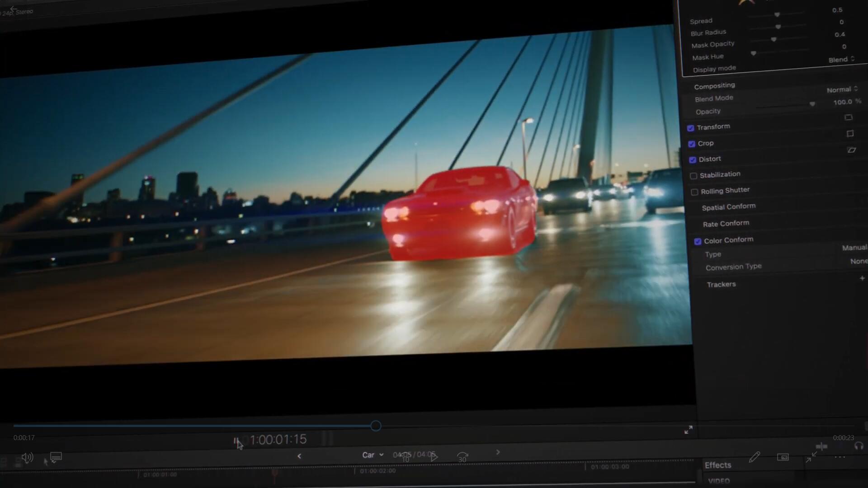Viewport: 868px width, 488px height.
Task: Click the Distort onscreen controls icon
Action: point(851,150)
